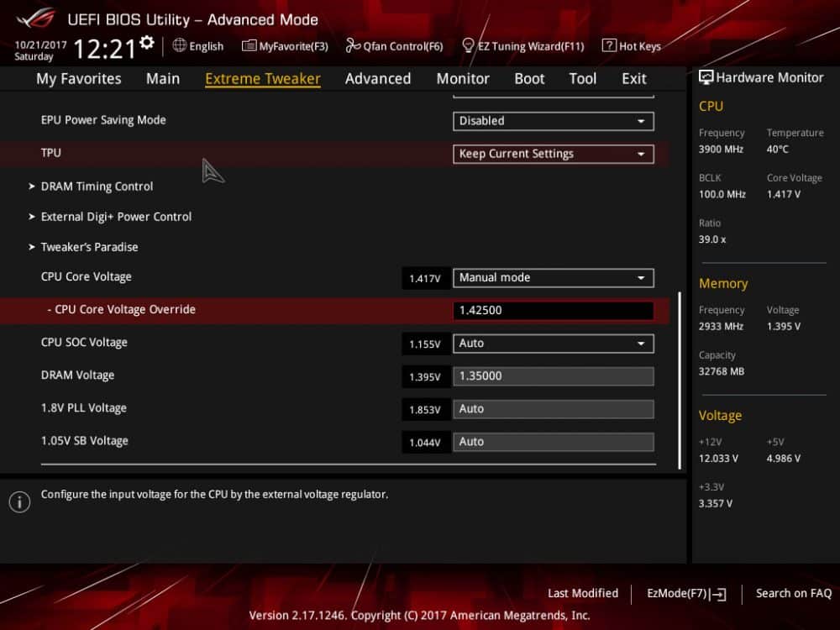
Task: Click the 12:21 clock display
Action: (x=105, y=49)
